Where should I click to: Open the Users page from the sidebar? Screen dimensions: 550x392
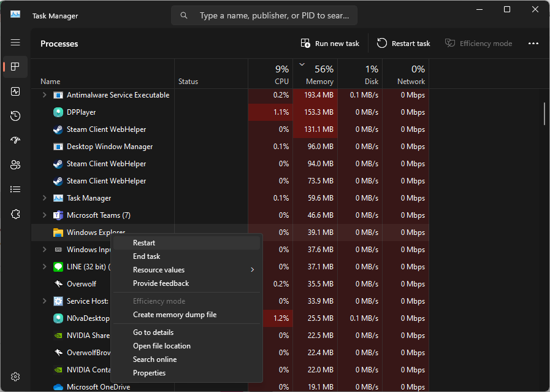pyautogui.click(x=15, y=165)
